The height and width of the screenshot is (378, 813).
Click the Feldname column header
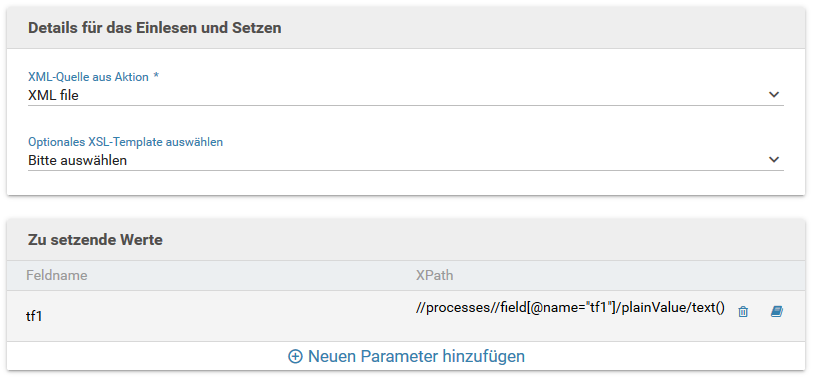click(57, 275)
